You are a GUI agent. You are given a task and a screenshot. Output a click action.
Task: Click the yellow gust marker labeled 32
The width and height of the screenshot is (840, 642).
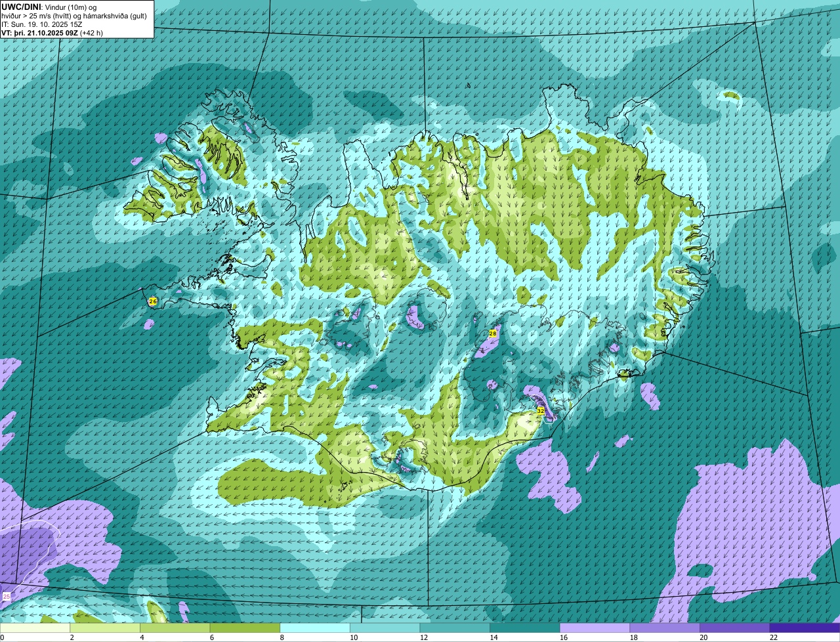tap(541, 410)
